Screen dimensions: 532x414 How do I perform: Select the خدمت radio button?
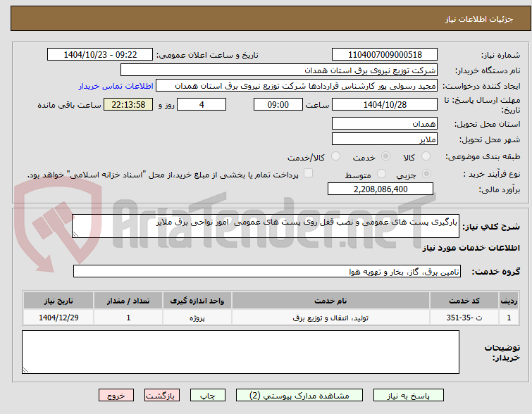pos(385,156)
